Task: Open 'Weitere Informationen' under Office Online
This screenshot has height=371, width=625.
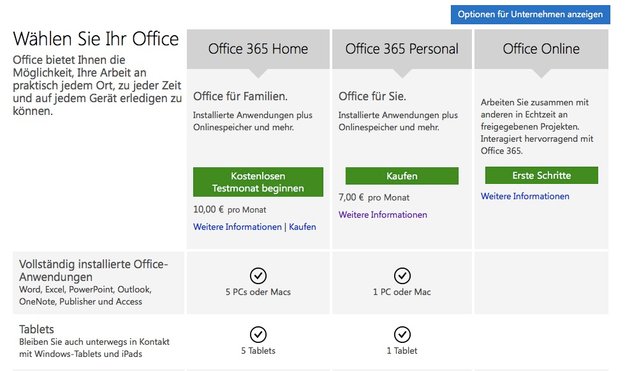Action: (525, 196)
